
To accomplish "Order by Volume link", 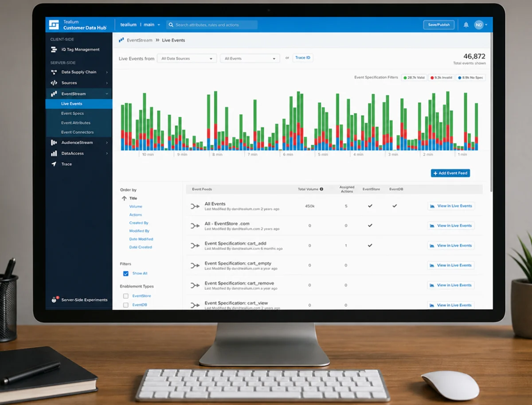I will [136, 206].
